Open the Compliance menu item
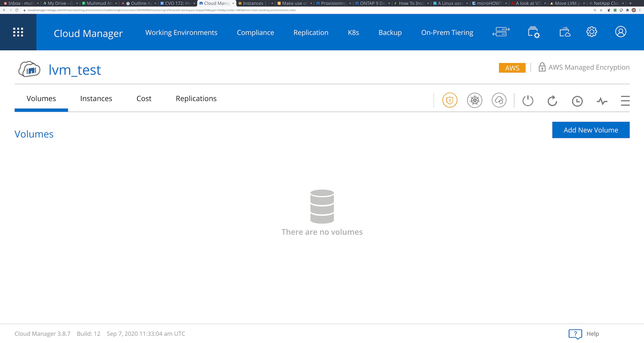The height and width of the screenshot is (343, 644). 255,32
